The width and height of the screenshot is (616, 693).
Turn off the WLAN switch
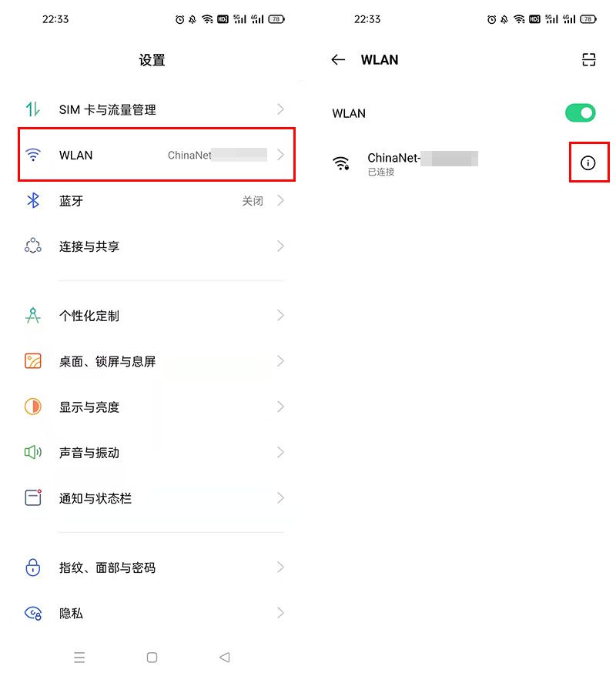[x=581, y=113]
